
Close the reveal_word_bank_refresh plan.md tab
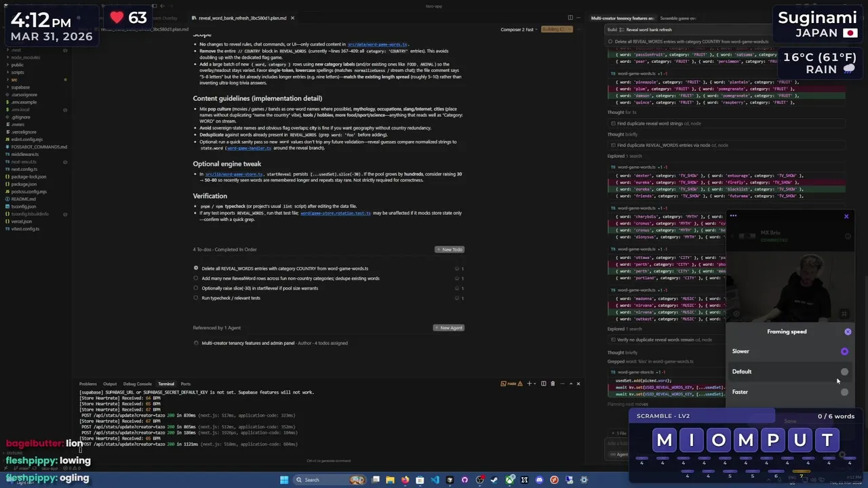coord(292,18)
